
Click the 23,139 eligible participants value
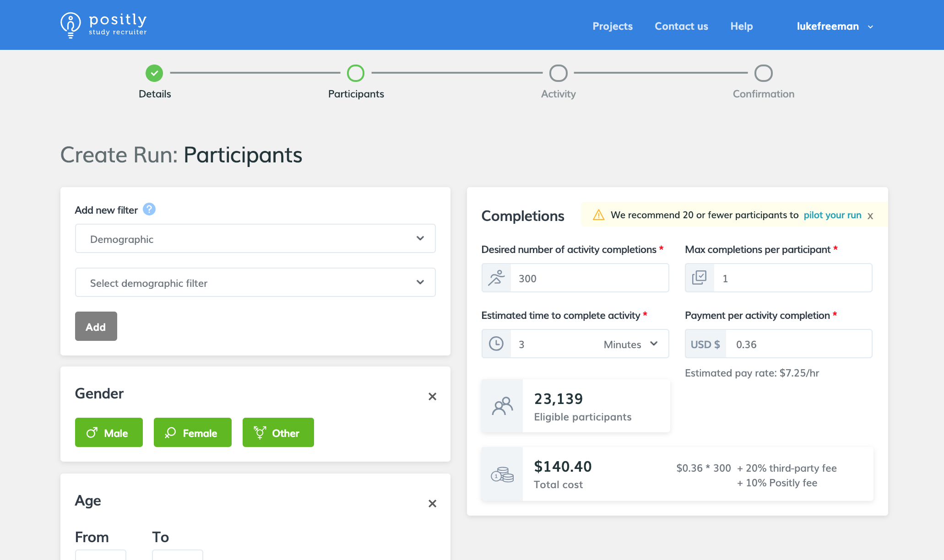click(x=559, y=399)
